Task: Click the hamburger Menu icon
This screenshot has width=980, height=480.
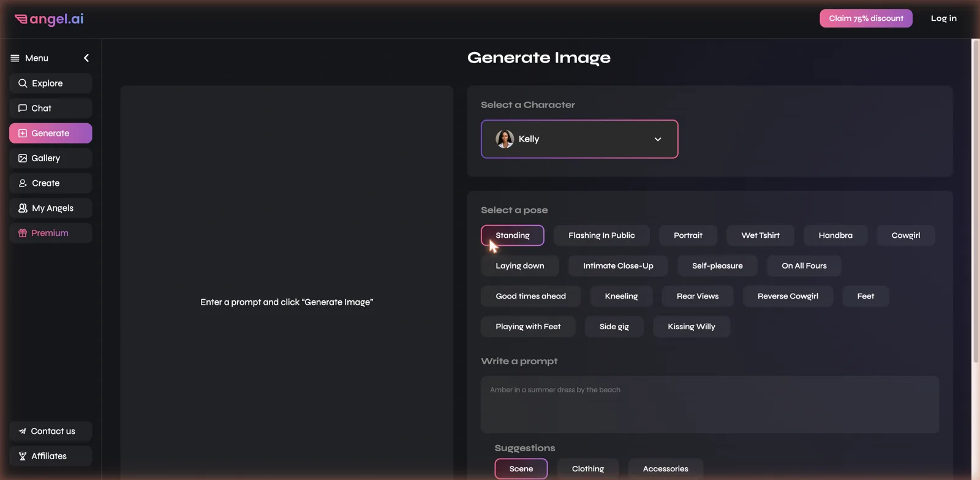Action: coord(15,58)
